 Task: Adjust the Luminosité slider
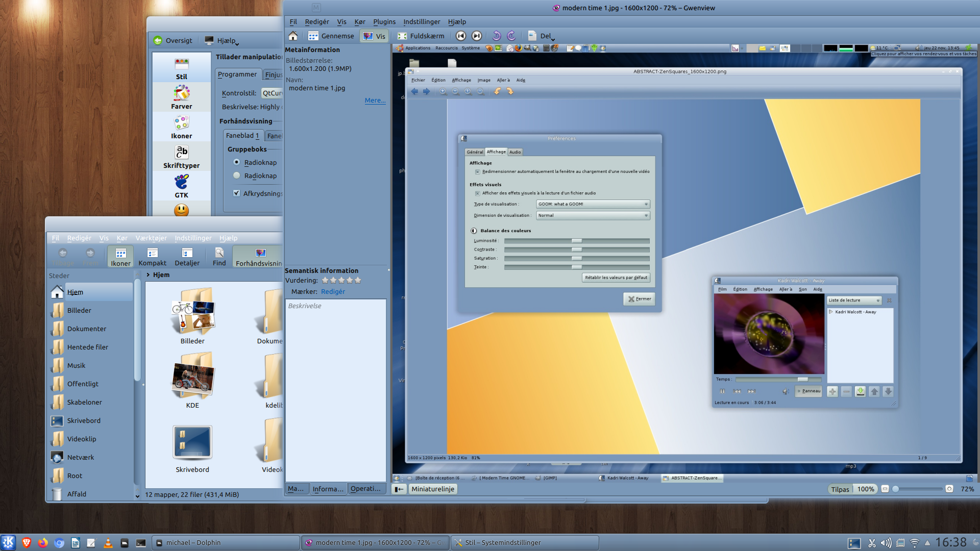tap(577, 241)
